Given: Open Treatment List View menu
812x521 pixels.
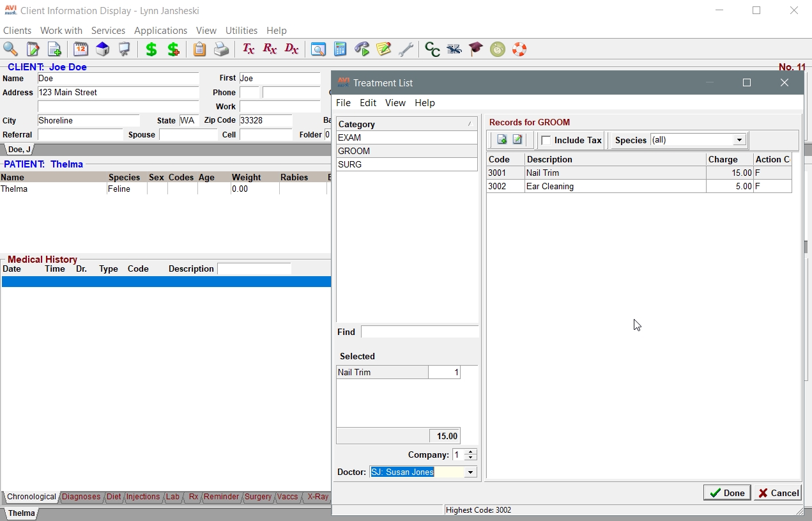Looking at the screenshot, I should point(395,103).
